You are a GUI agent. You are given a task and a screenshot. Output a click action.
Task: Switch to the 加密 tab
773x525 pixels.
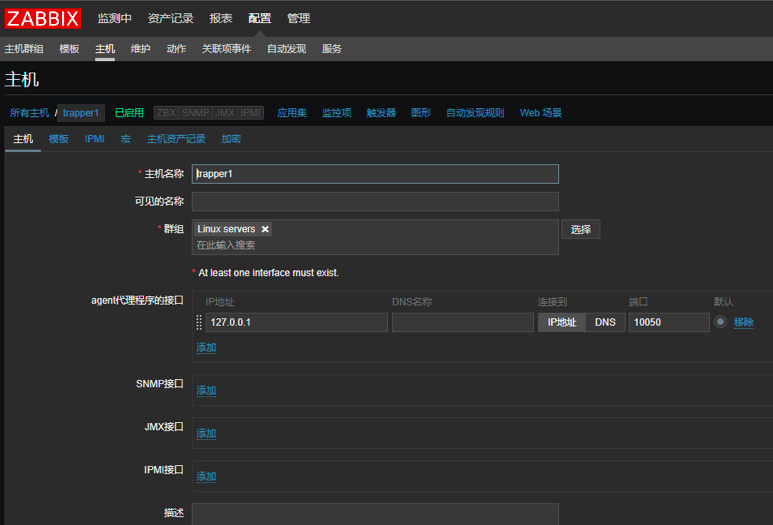click(231, 139)
